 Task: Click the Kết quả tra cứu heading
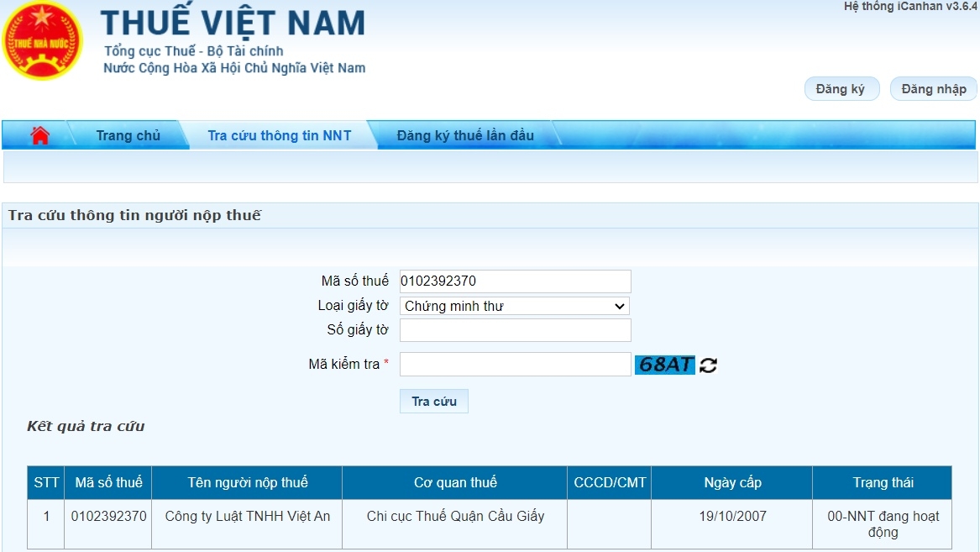(86, 426)
